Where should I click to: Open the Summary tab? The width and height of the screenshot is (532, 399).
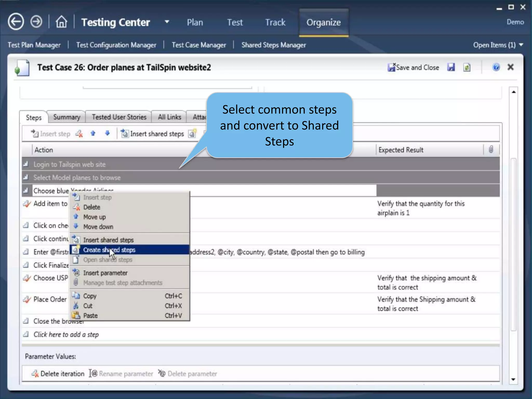pyautogui.click(x=67, y=117)
